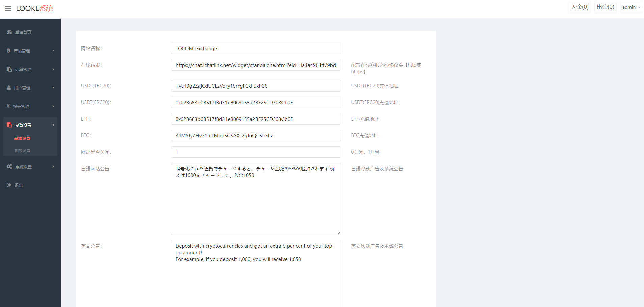This screenshot has height=307, width=644.
Task: Select 基本设置 submenu item
Action: coord(22,139)
